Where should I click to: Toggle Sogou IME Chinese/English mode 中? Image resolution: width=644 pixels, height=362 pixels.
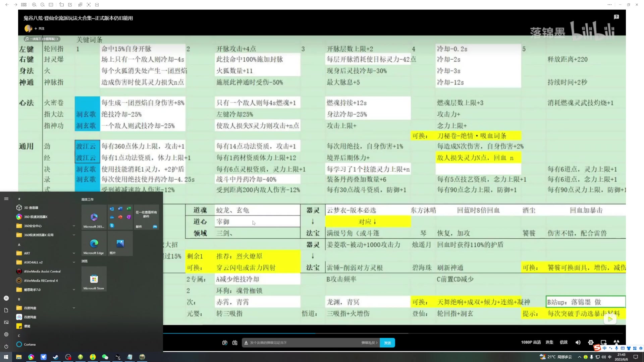pyautogui.click(x=604, y=348)
